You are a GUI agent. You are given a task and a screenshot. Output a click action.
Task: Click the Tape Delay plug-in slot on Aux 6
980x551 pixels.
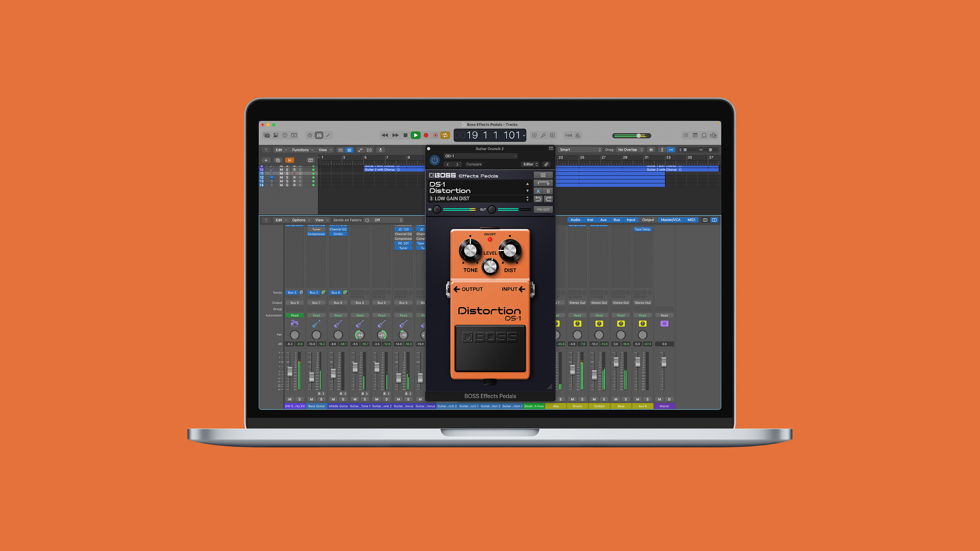[643, 229]
